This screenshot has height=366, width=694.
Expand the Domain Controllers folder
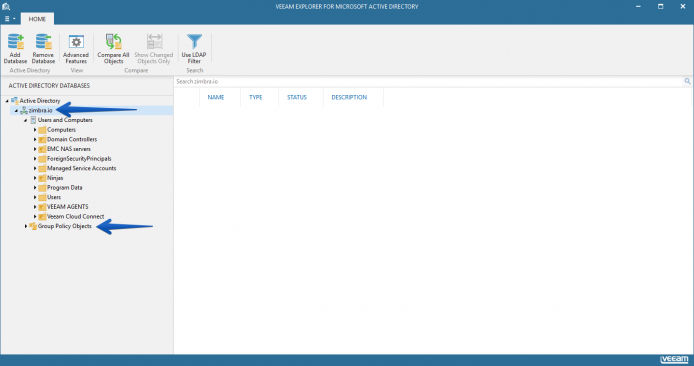click(35, 139)
